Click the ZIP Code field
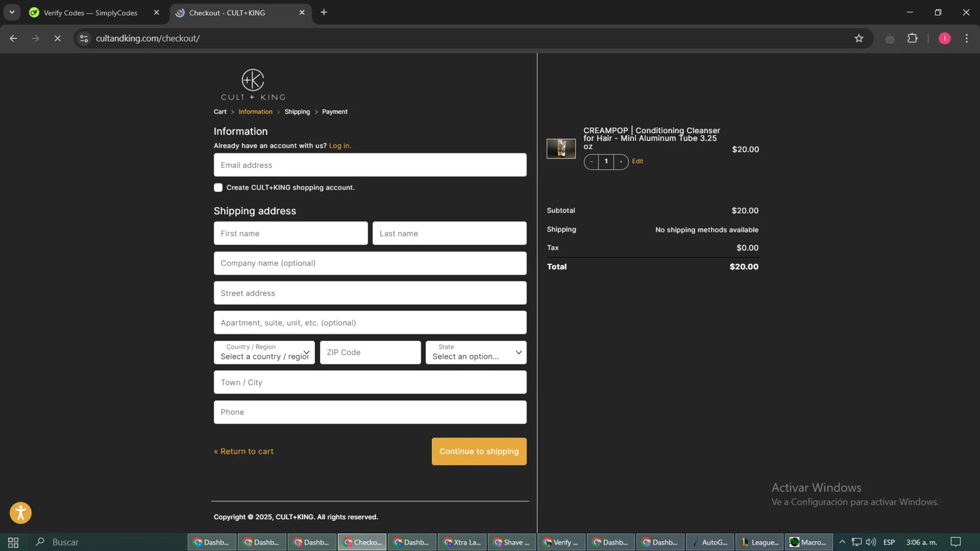 [x=370, y=353]
